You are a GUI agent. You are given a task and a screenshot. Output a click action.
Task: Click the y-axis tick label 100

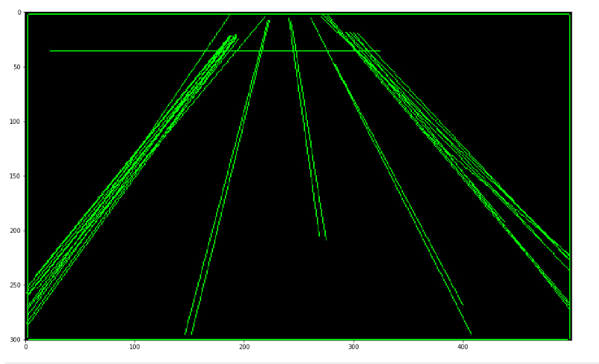pos(16,122)
